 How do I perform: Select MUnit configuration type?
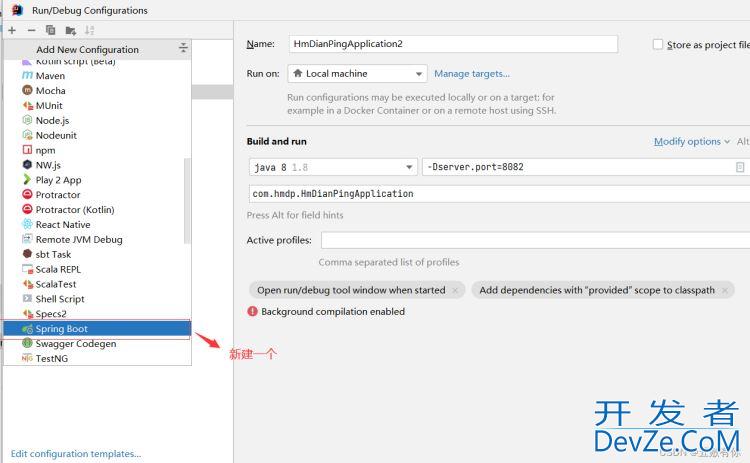point(97,105)
